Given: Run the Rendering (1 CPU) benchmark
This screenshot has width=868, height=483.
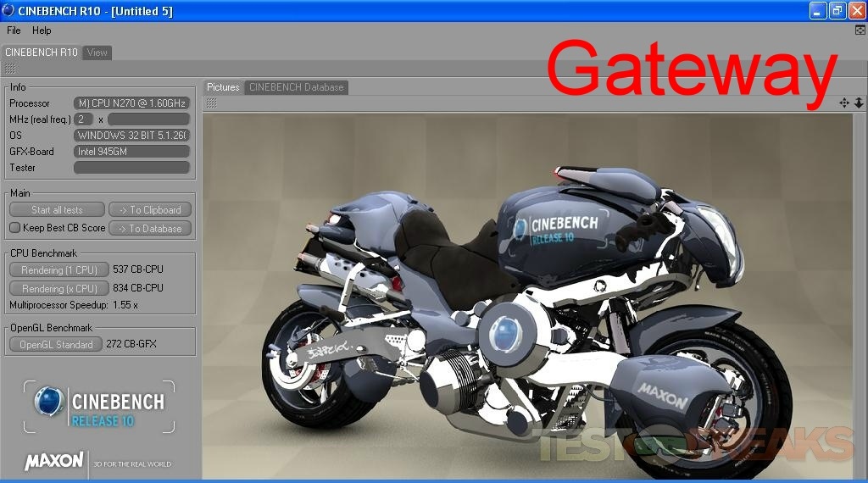Looking at the screenshot, I should (58, 270).
